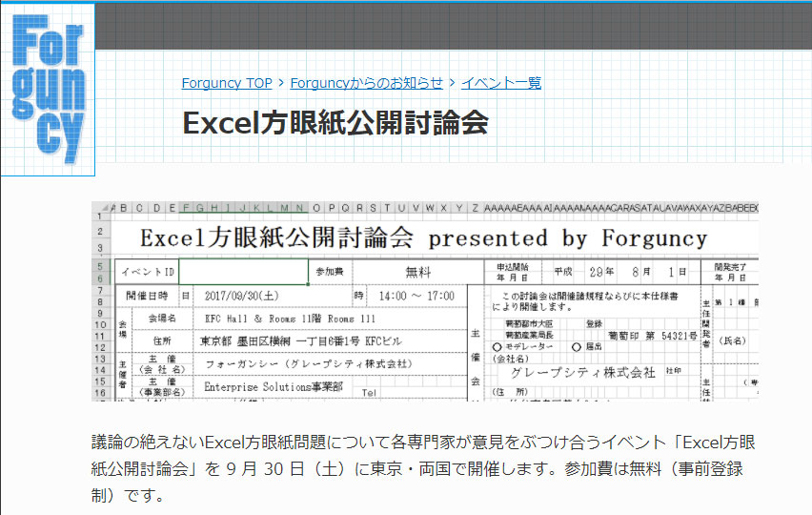Click the selected イベントID input cell
Viewport: 812px width, 515px height.
tap(243, 271)
